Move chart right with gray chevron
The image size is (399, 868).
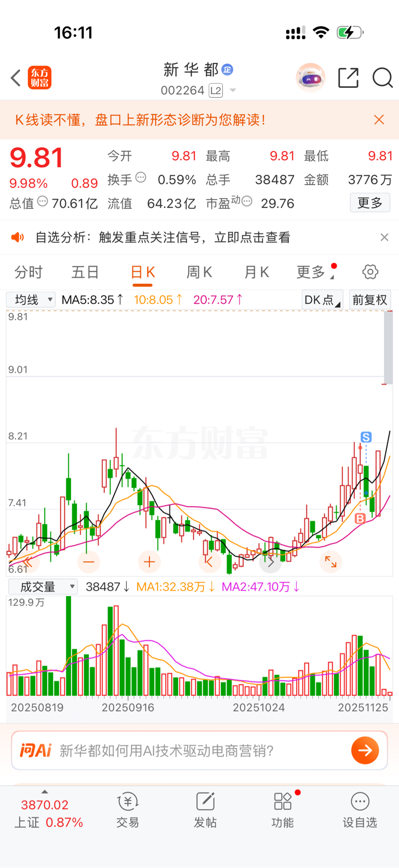[x=270, y=562]
